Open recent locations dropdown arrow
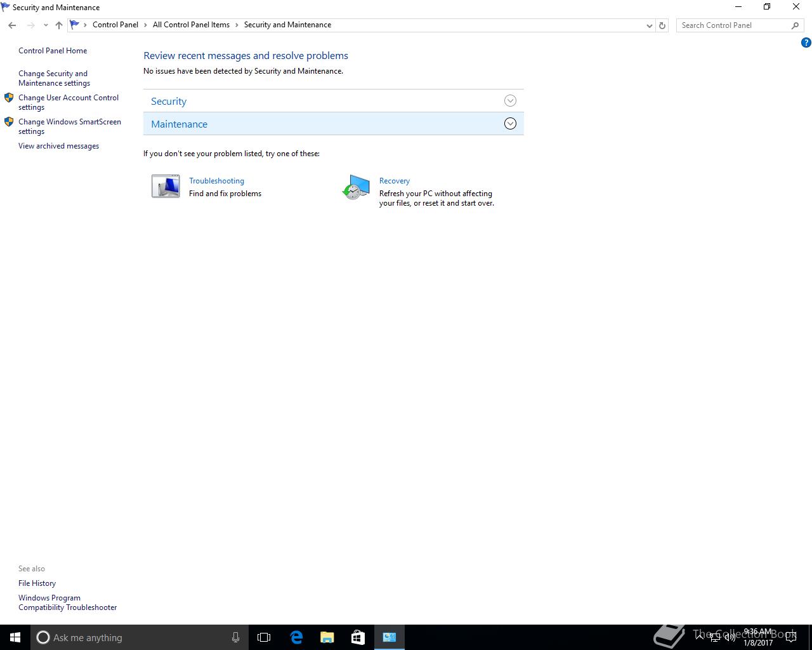 pyautogui.click(x=46, y=25)
